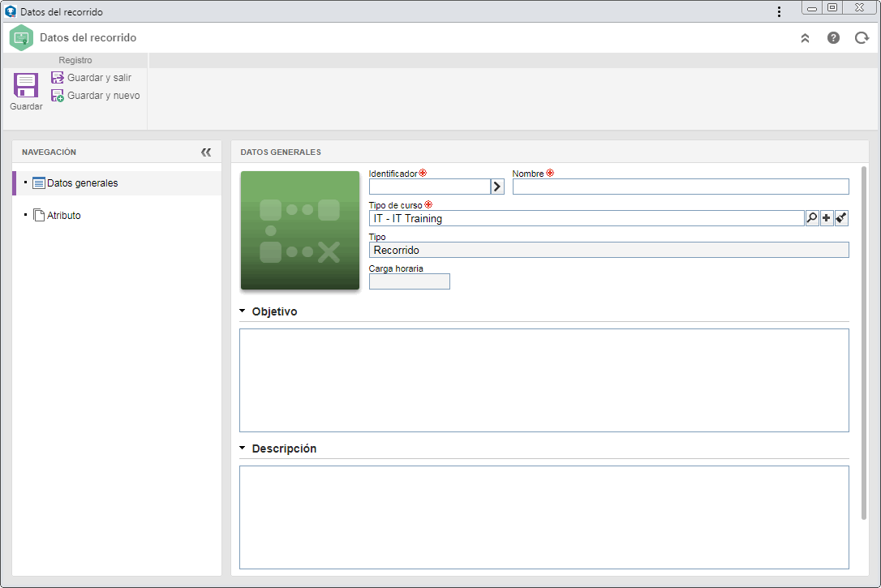Click the Guardar y salir icon
Image resolution: width=881 pixels, height=588 pixels.
(58, 78)
